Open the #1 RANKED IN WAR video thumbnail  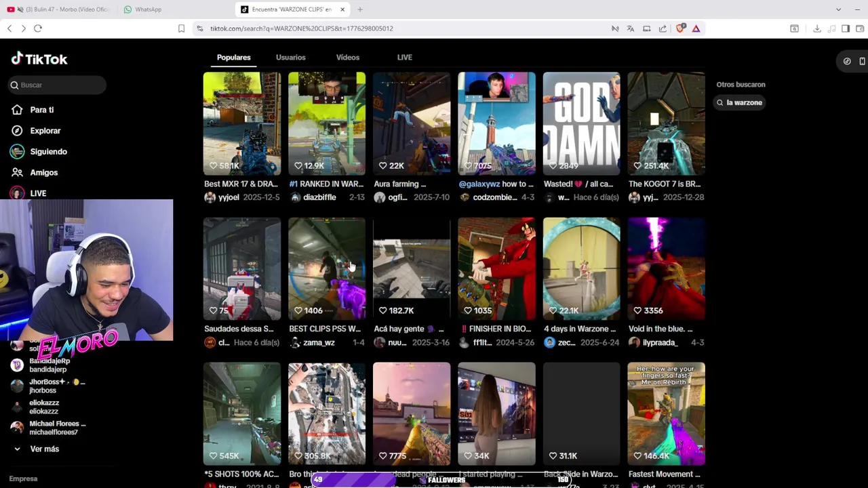coord(327,123)
